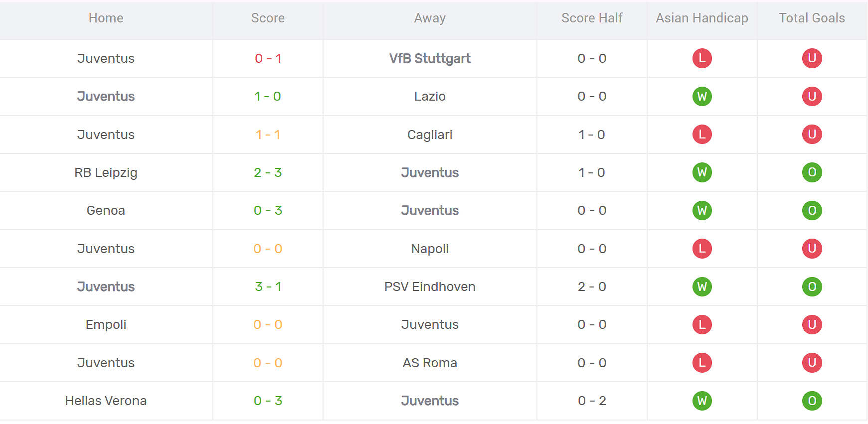Click the red L badge in AS Roma row
868x424 pixels.
click(702, 363)
